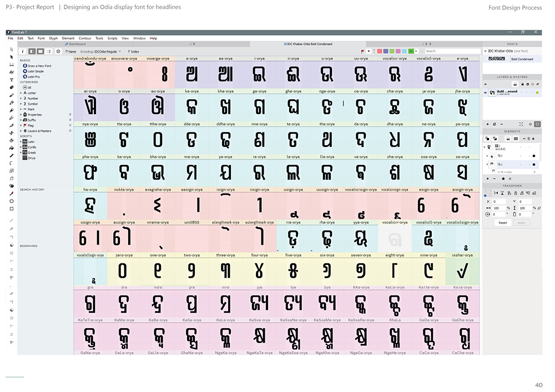The image size is (555, 392).
Task: Select the bottom-left transform origin point
Action: tap(485, 196)
